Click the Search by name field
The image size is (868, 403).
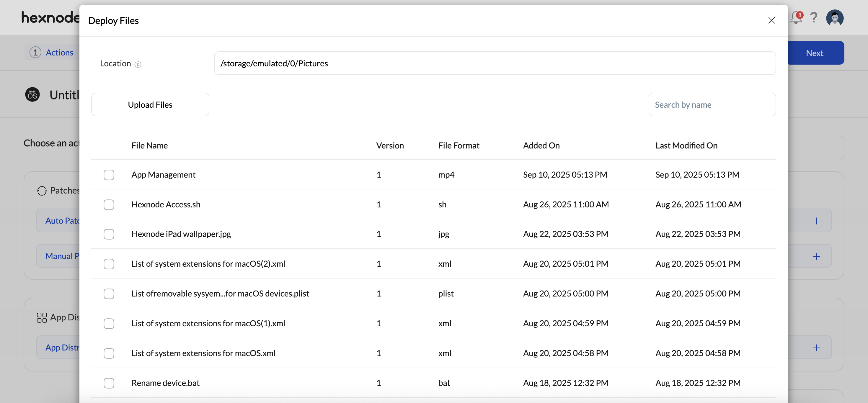[712, 105]
